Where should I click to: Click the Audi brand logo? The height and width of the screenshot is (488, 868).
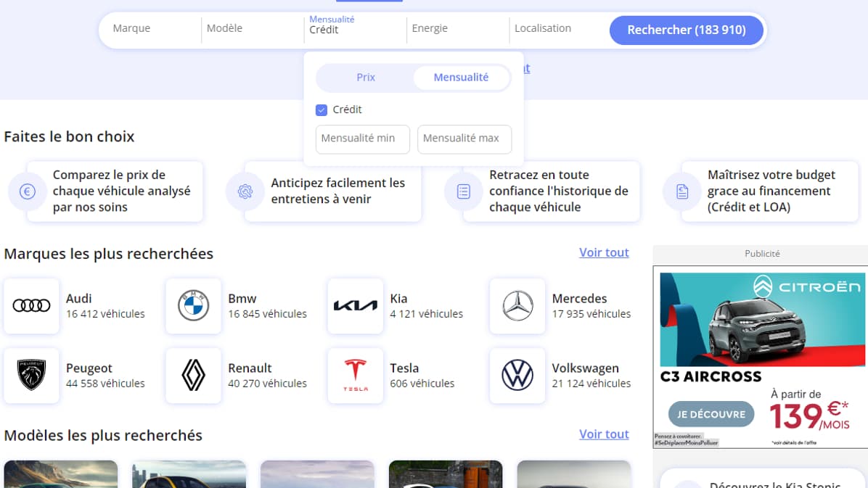31,306
